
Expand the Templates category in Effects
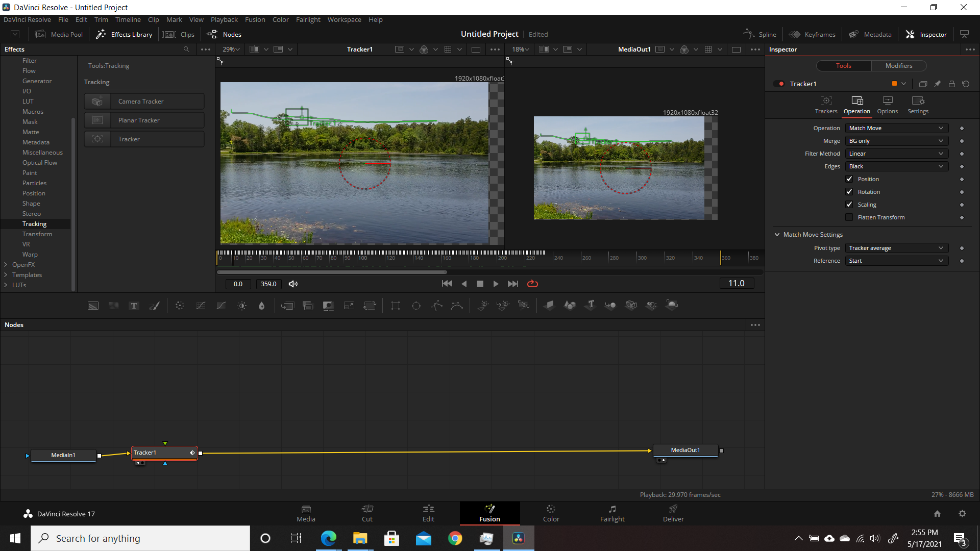tap(6, 275)
